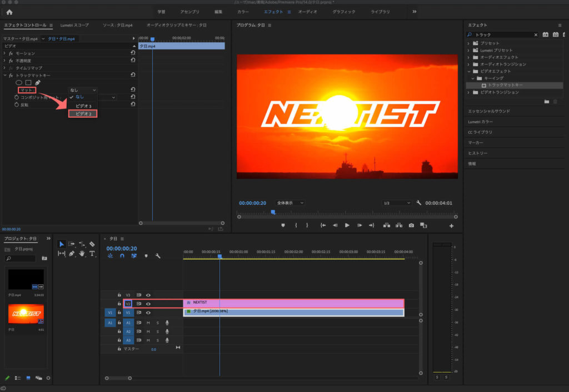The image size is (569, 392).
Task: Collapse the ビデオエフェクト folder
Action: click(x=469, y=71)
